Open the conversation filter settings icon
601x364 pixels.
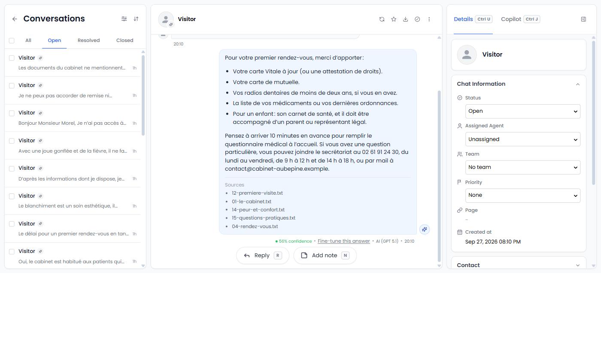click(124, 19)
